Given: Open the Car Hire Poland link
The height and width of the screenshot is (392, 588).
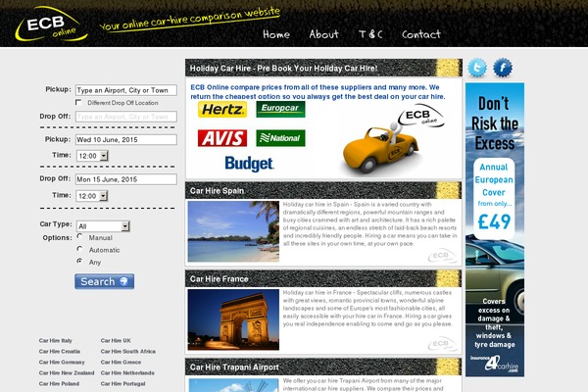Looking at the screenshot, I should click(x=59, y=384).
